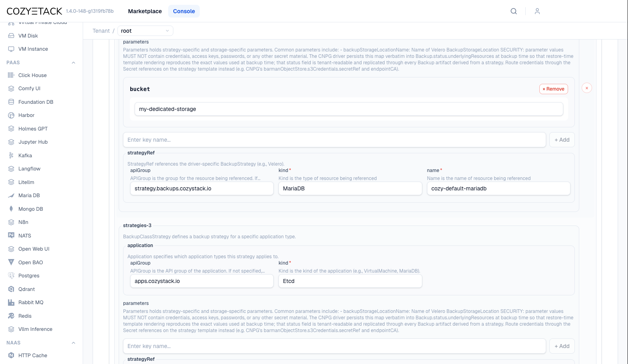Click the VM Disk sidebar icon
The width and height of the screenshot is (628, 364).
point(11,36)
